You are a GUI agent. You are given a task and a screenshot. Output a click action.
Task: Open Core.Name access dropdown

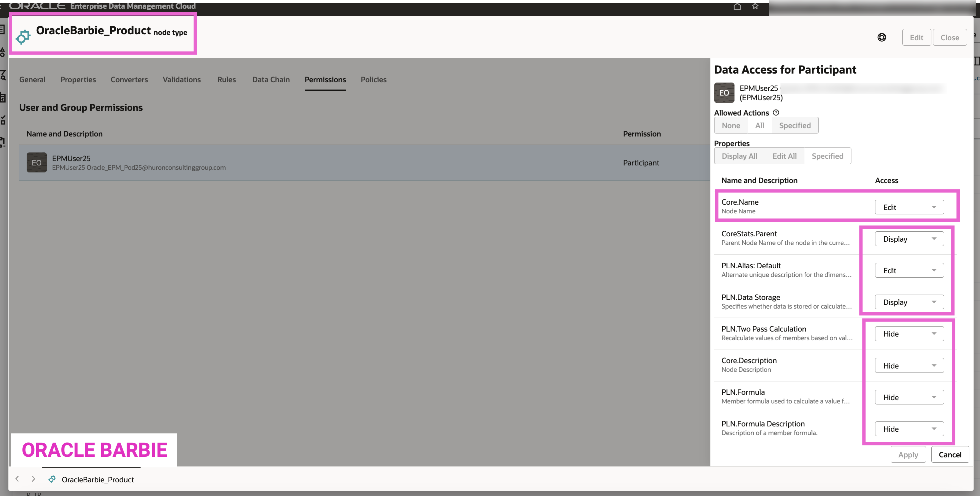pos(909,207)
